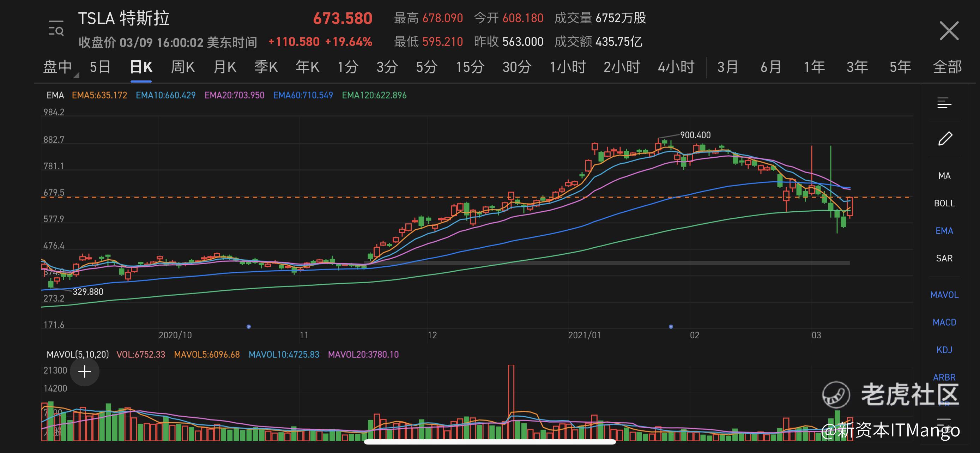
Task: Click the MAVOL(5,10,20) label
Action: (x=78, y=355)
